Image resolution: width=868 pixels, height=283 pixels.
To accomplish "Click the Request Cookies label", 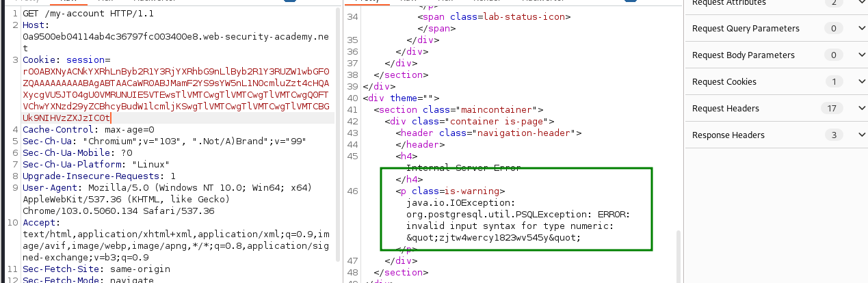I will [x=724, y=82].
